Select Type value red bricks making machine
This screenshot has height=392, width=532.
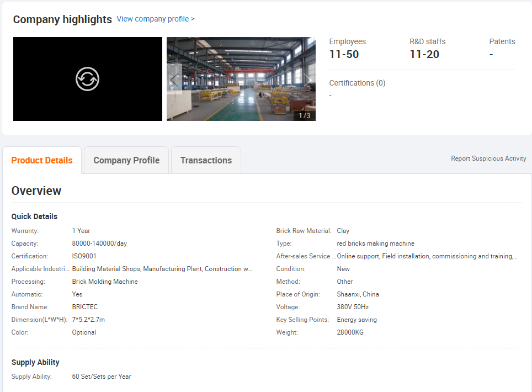point(376,243)
